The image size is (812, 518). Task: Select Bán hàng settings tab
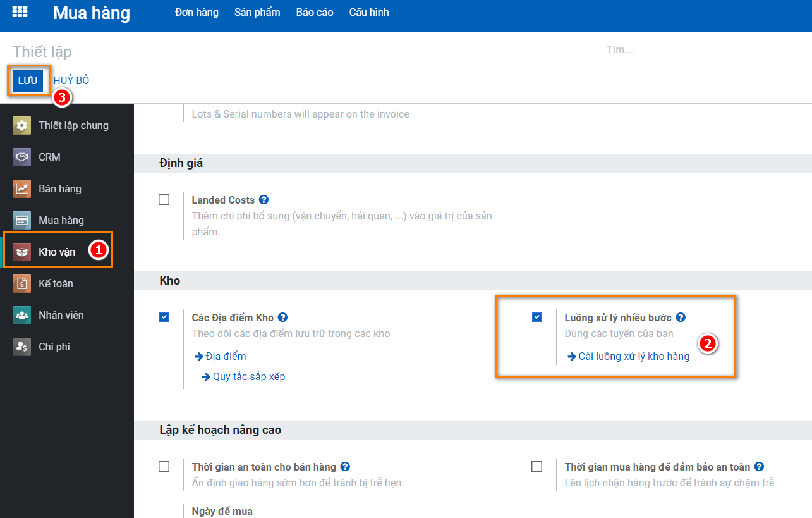[x=67, y=188]
